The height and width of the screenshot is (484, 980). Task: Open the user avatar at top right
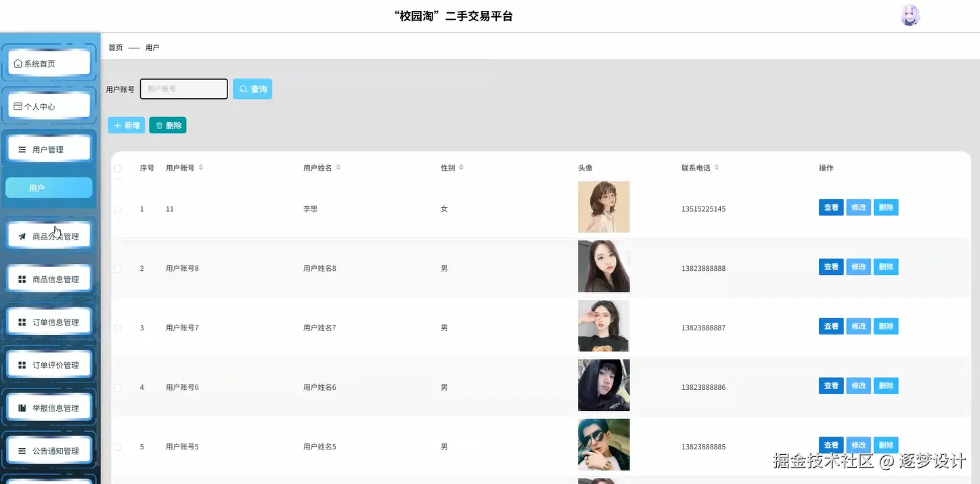[x=910, y=16]
